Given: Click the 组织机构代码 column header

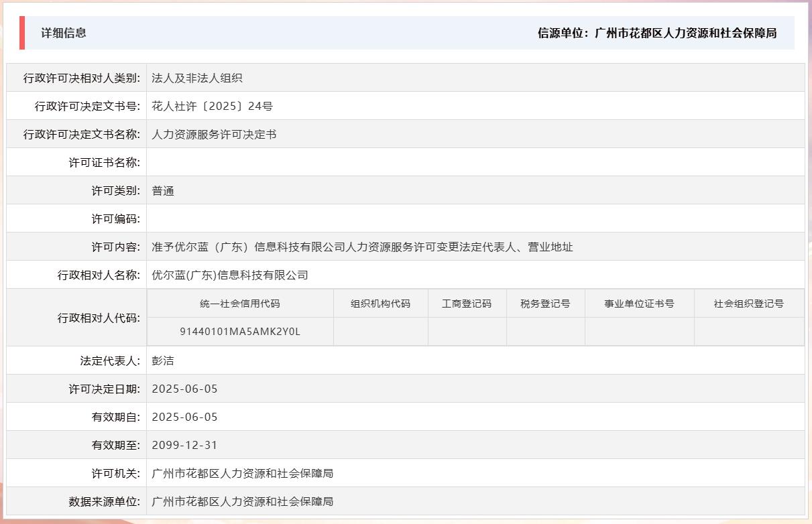Looking at the screenshot, I should (380, 303).
